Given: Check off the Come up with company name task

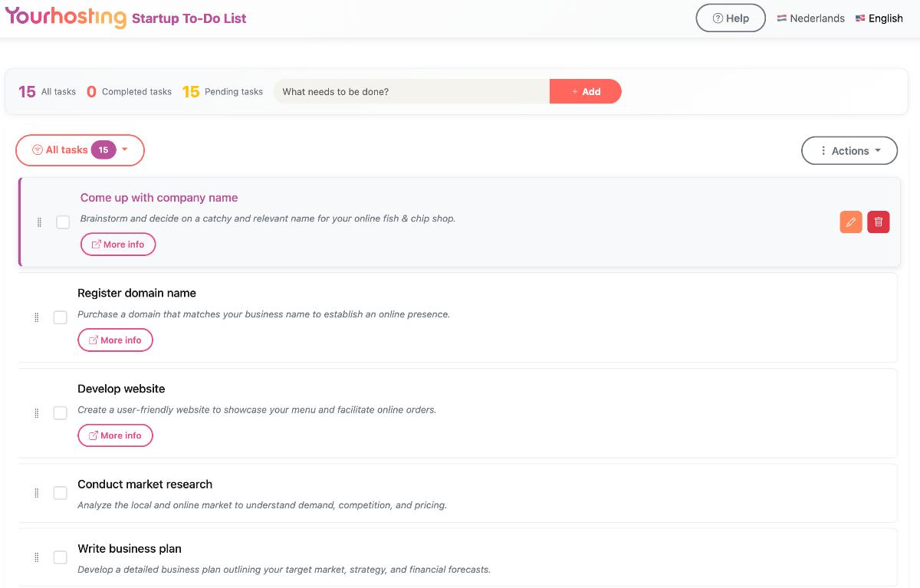Looking at the screenshot, I should click(x=63, y=222).
